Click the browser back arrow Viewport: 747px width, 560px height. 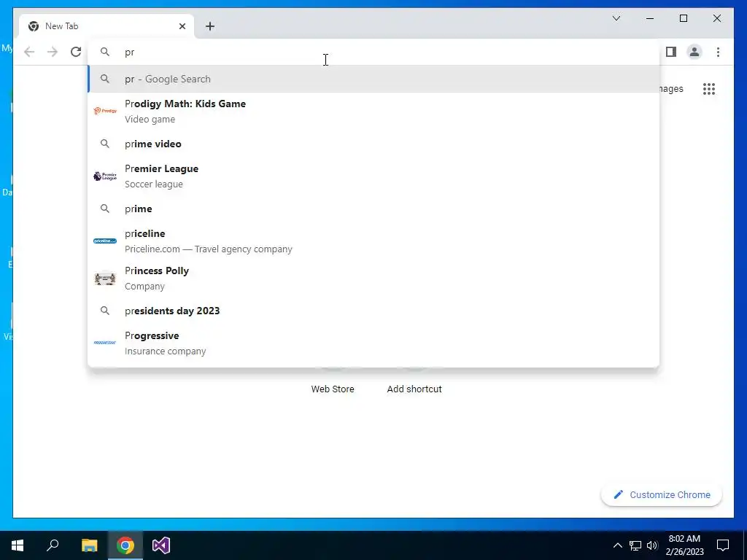(x=29, y=52)
